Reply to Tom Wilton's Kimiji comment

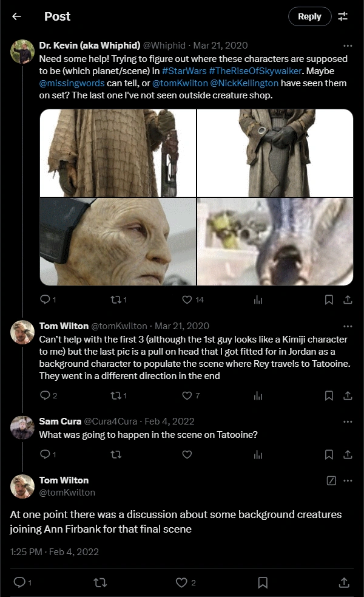(x=44, y=395)
